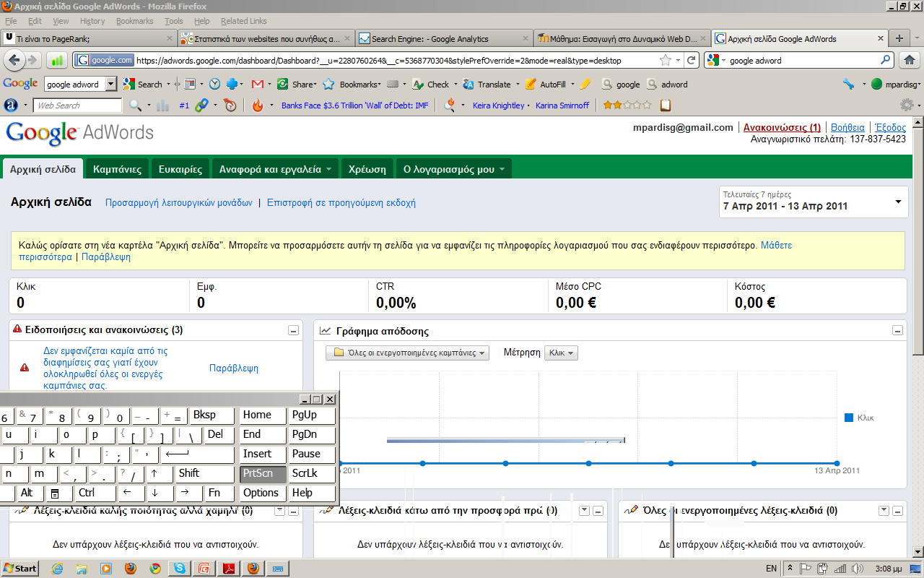Open the Alexa toolbar gear settings icon
The image size is (924, 578).
pyautogui.click(x=906, y=105)
